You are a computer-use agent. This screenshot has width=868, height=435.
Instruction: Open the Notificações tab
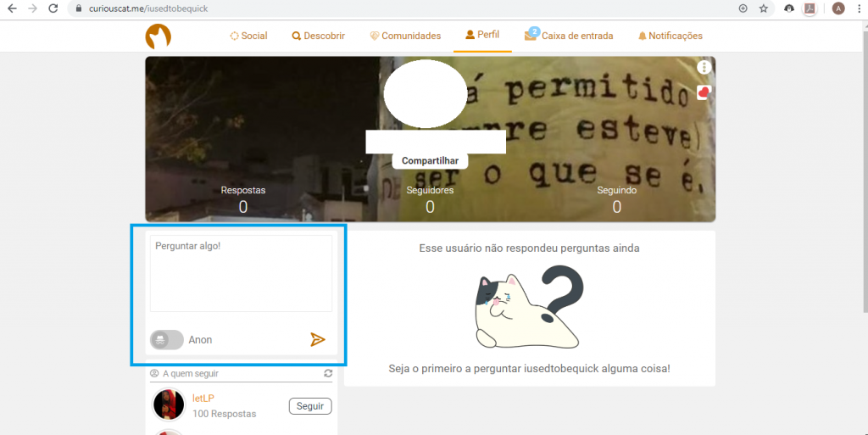point(670,36)
